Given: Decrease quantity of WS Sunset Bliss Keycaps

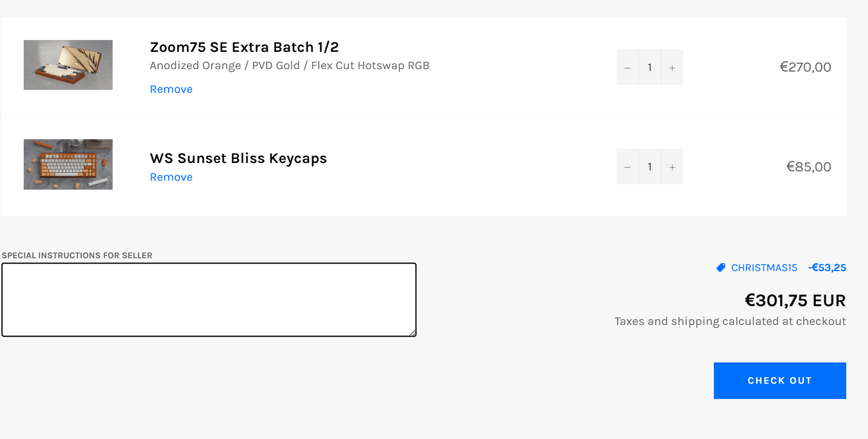Looking at the screenshot, I should [627, 166].
